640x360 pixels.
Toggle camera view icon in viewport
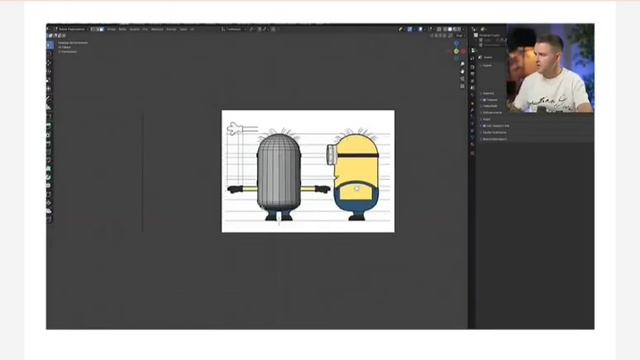[462, 79]
